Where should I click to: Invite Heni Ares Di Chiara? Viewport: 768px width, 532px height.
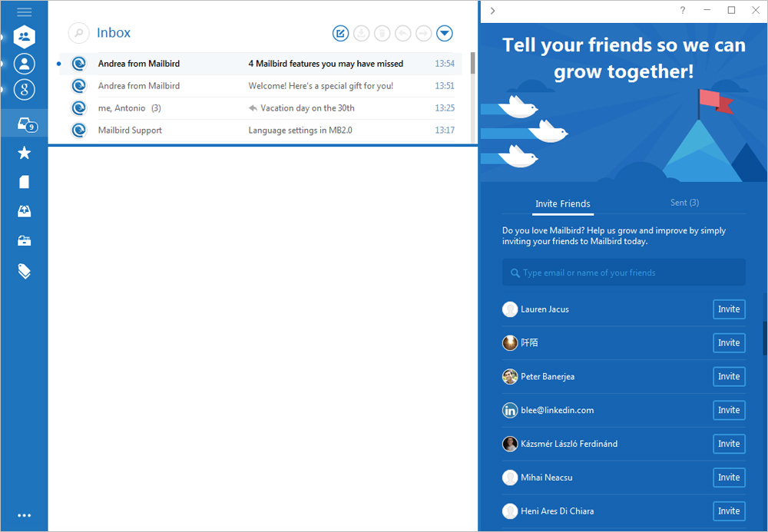(x=729, y=511)
